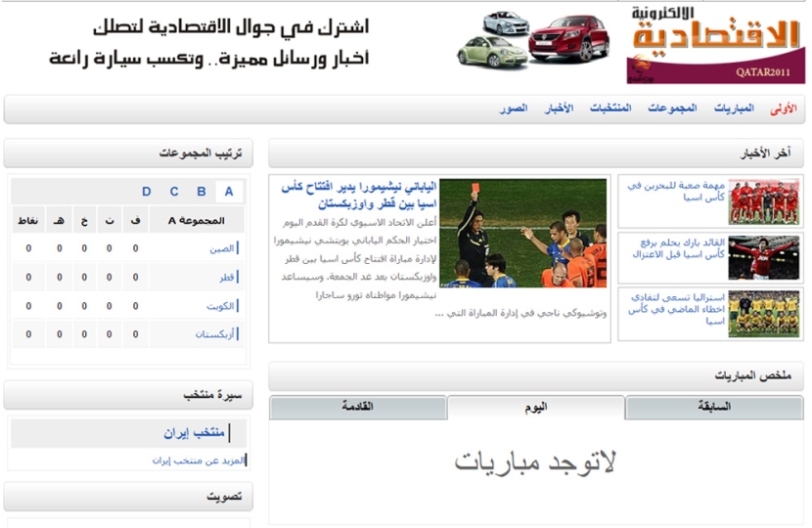Open news item مهمة صعبة للبحرين
The height and width of the screenshot is (528, 812).
coord(676,191)
